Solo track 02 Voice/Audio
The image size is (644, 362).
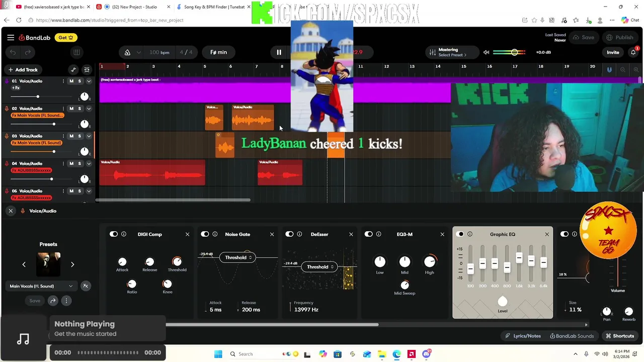79,109
